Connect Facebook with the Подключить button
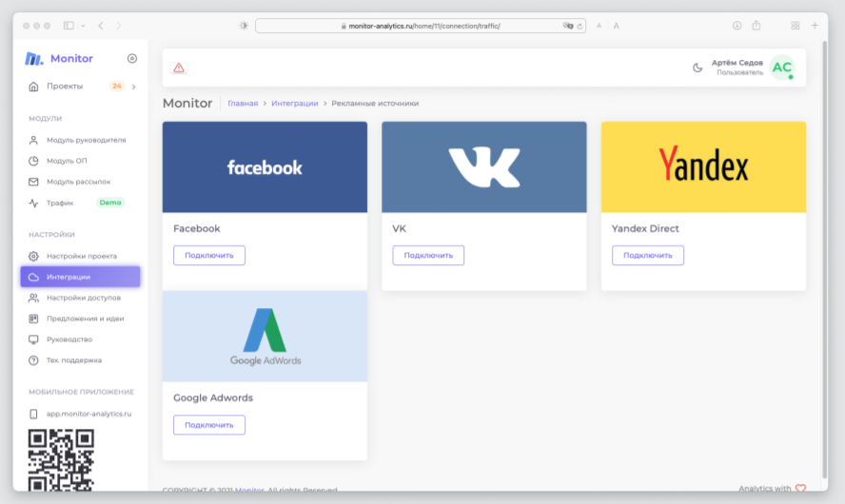Viewport: 845px width, 504px height. (209, 255)
